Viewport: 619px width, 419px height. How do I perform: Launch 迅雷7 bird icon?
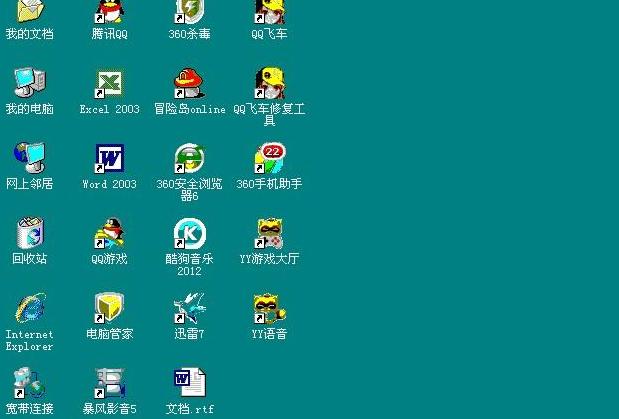pyautogui.click(x=189, y=308)
